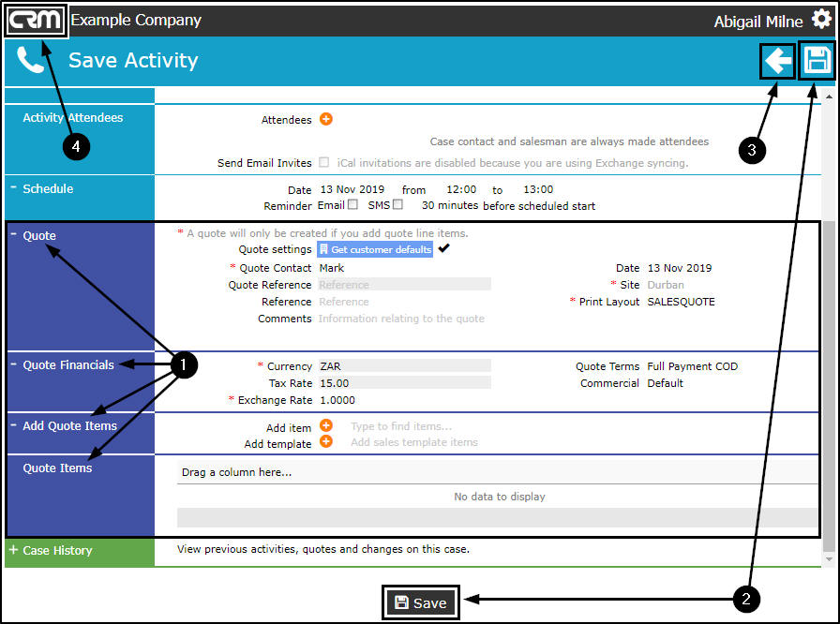Click the Abigail Milne user name
This screenshot has width=840, height=624.
coord(758,22)
